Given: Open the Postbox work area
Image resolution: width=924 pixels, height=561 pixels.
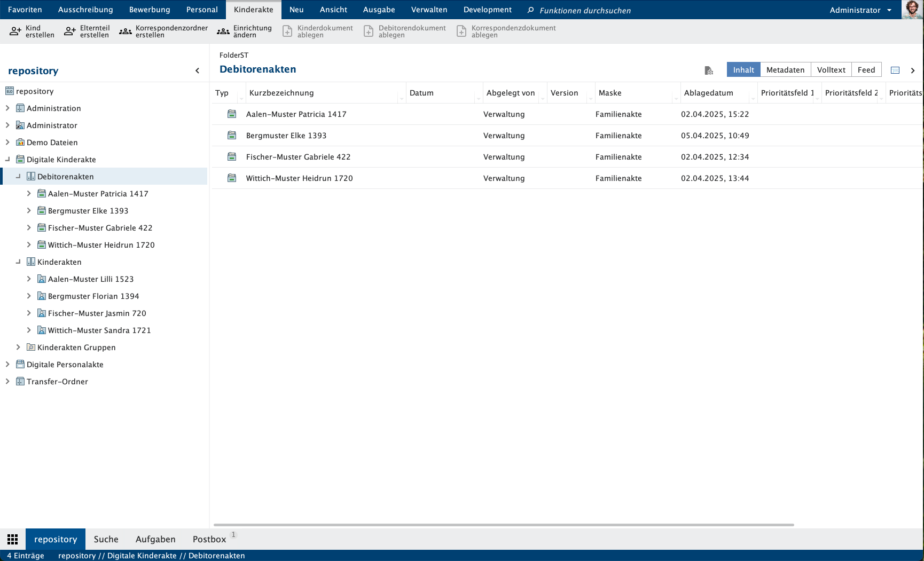Looking at the screenshot, I should 209,539.
